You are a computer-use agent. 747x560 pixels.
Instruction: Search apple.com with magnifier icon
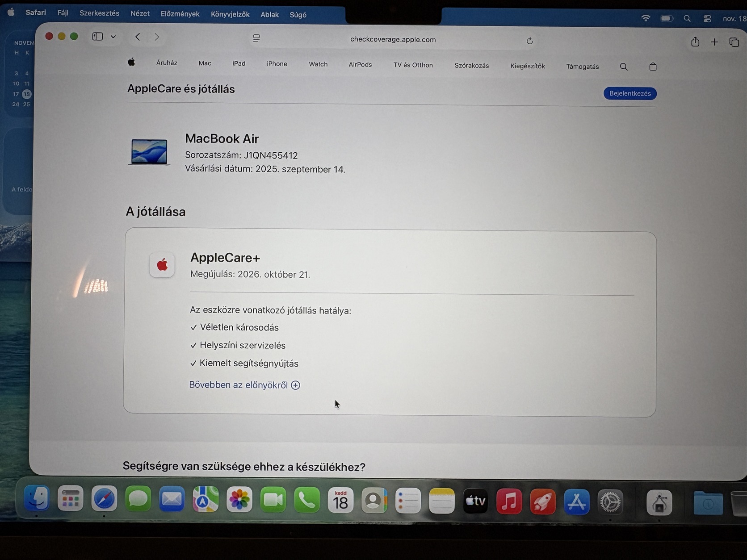[x=624, y=67]
